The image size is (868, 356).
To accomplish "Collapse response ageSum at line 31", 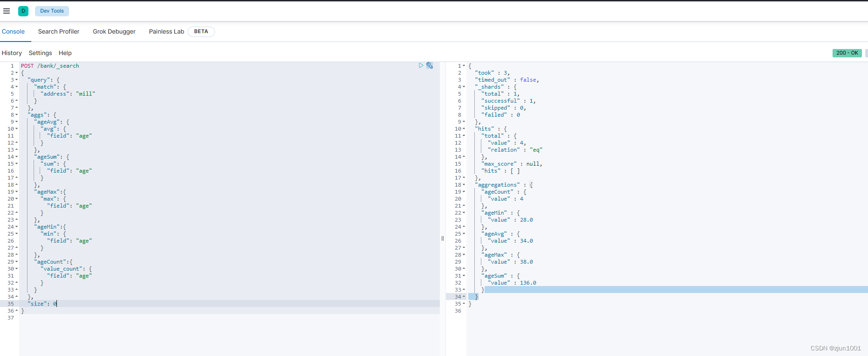I will 464,276.
